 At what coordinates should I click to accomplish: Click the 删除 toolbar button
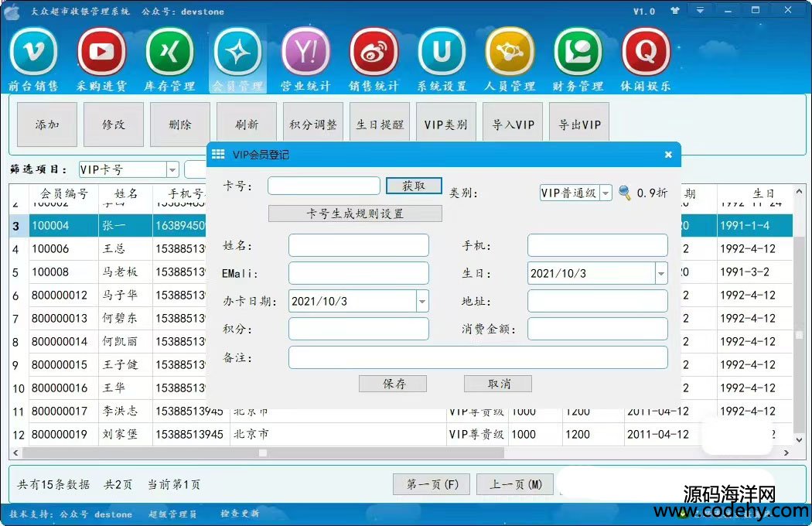[x=180, y=125]
